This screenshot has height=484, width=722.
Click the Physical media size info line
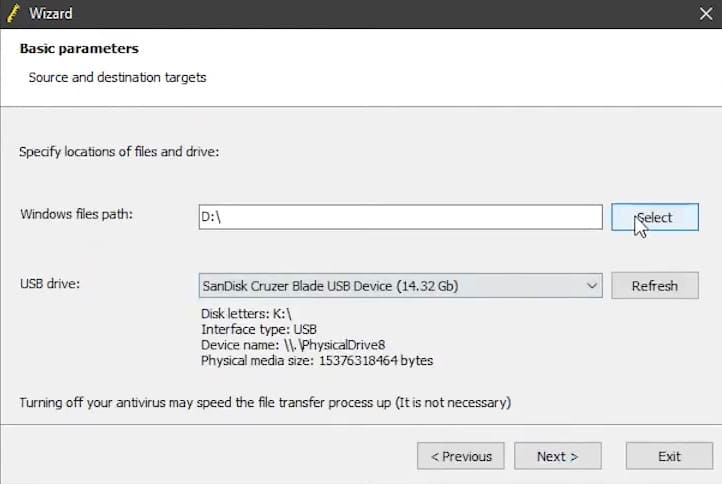click(x=317, y=360)
